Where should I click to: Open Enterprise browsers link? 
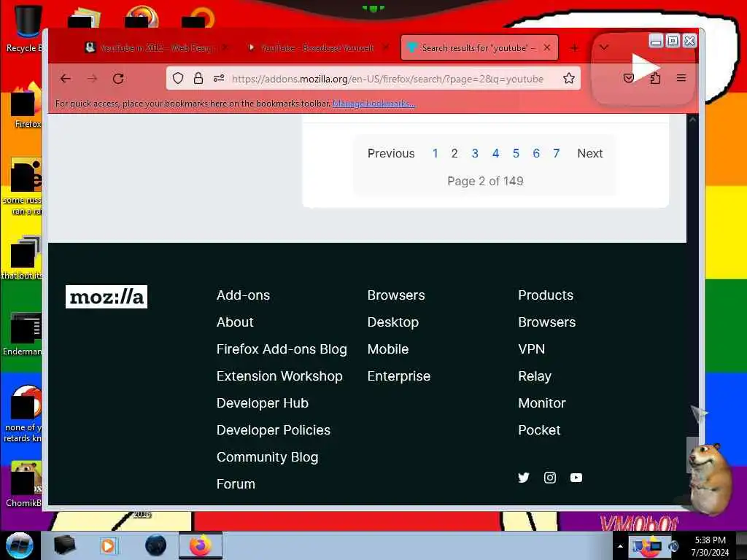(x=399, y=376)
